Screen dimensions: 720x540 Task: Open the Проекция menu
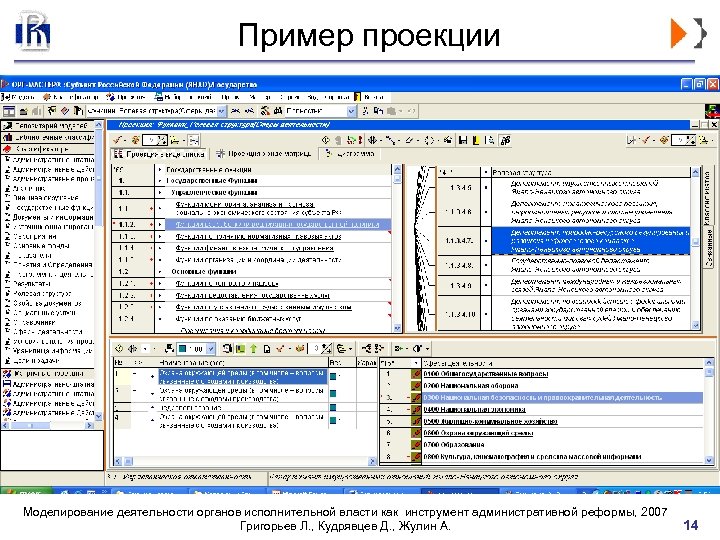pos(126,97)
